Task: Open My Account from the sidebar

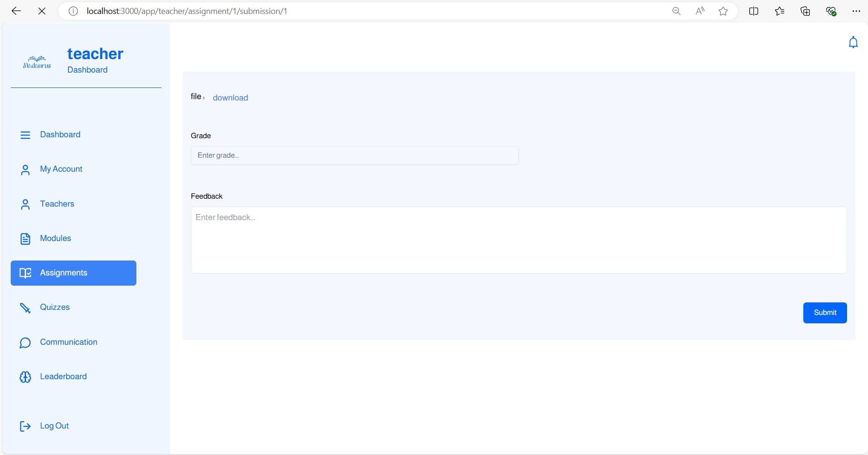Action: [61, 169]
